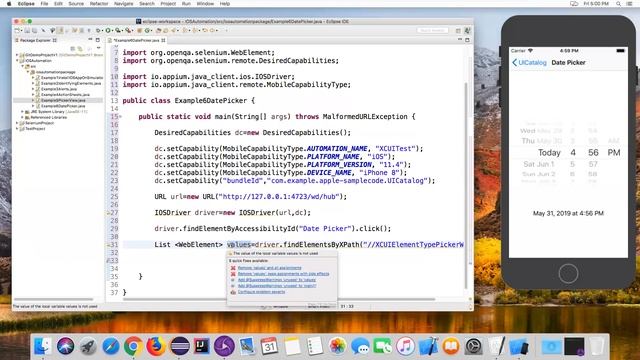Click the New file toolbar icon
Viewport: 640px width, 360px height.
point(17,30)
